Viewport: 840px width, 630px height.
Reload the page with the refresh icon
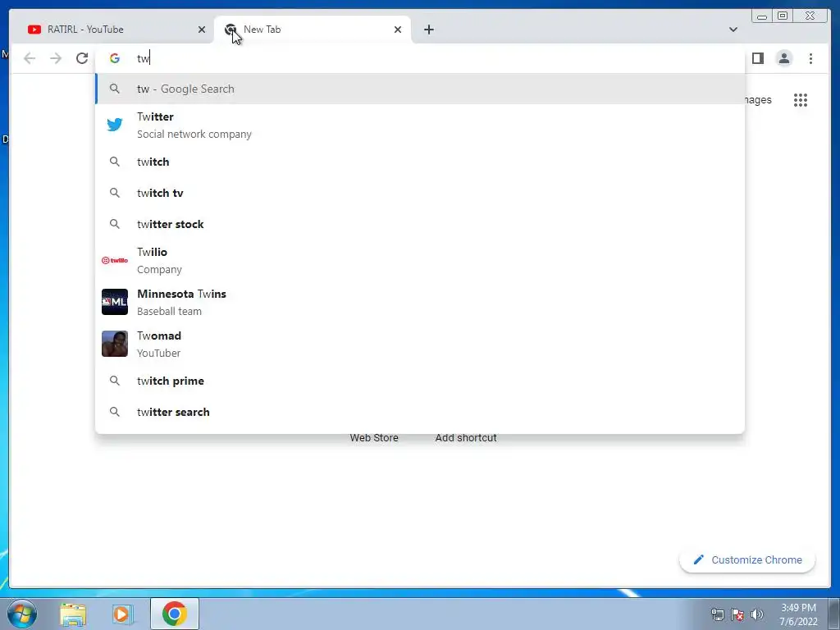pos(82,58)
